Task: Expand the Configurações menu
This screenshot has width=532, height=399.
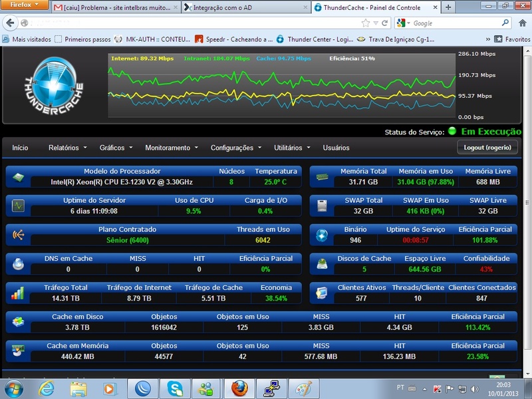Action: pyautogui.click(x=236, y=148)
